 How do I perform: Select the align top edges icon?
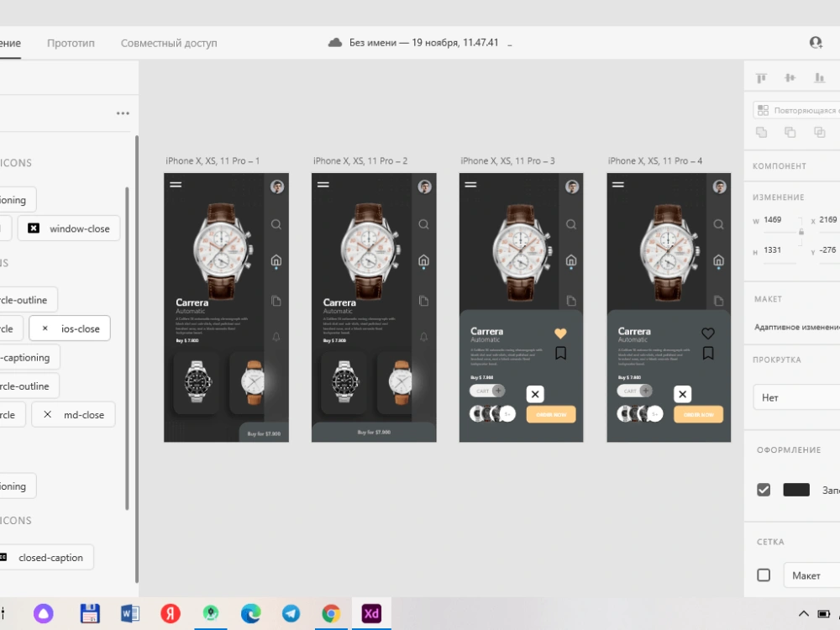coord(760,77)
